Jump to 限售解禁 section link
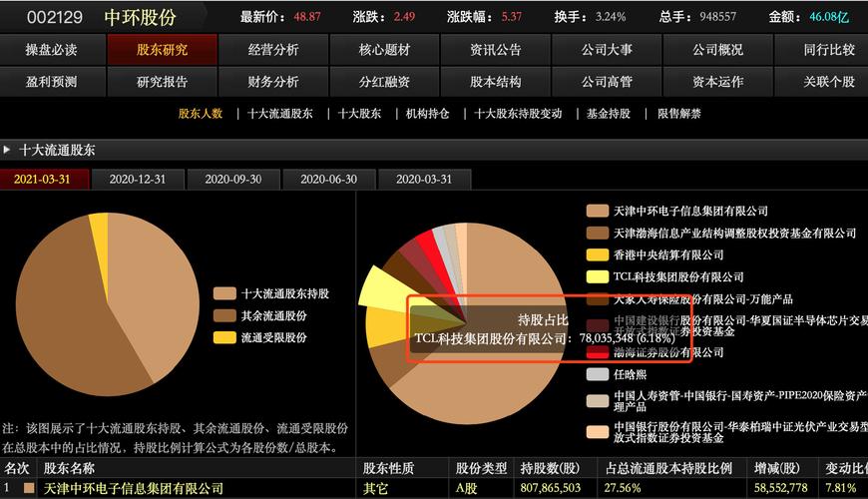The width and height of the screenshot is (868, 499). (679, 114)
